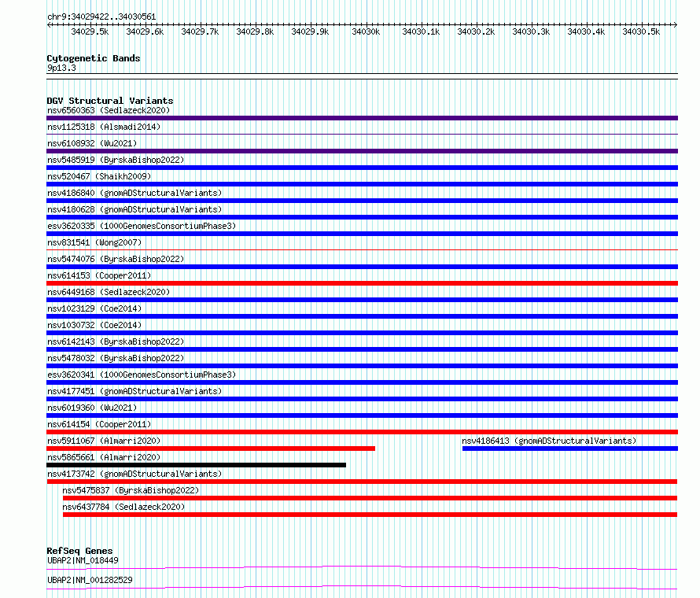Select nsv6449168 (Sedlazeck2020) label
The image size is (700, 598).
point(109,292)
